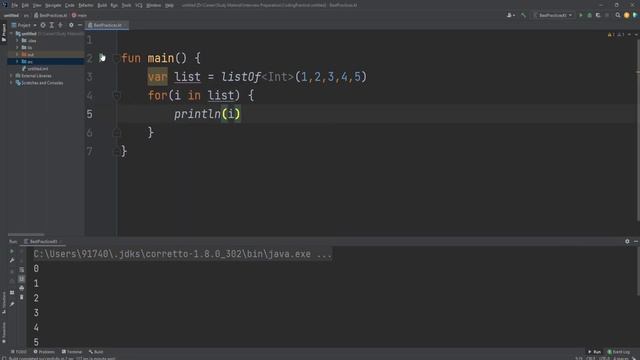Viewport: 640px width, 360px height.
Task: Open Run panel settings gear
Action: point(627,242)
